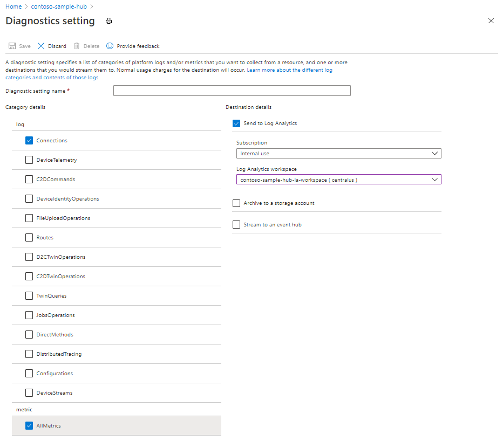Open the Subscription dropdown

pyautogui.click(x=339, y=154)
